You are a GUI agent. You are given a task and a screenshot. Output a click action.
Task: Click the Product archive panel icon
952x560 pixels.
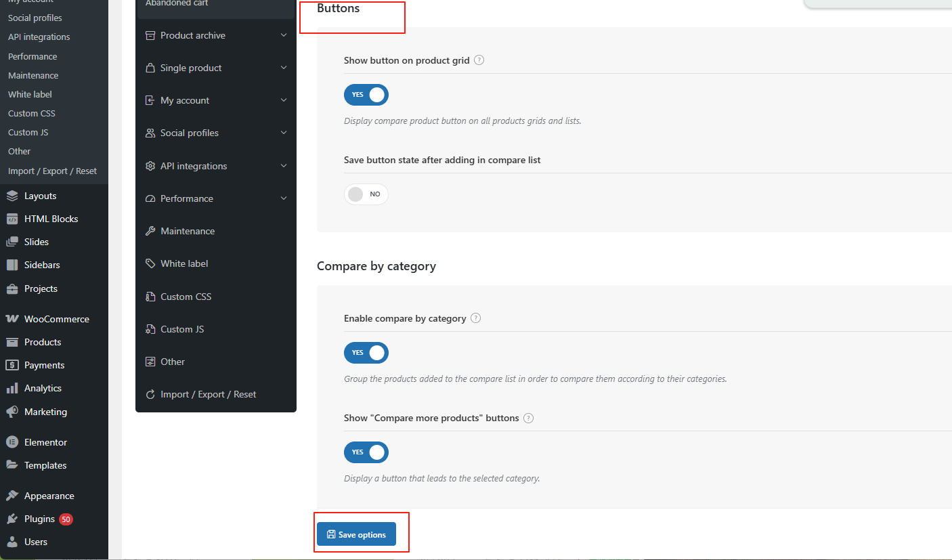(x=150, y=35)
